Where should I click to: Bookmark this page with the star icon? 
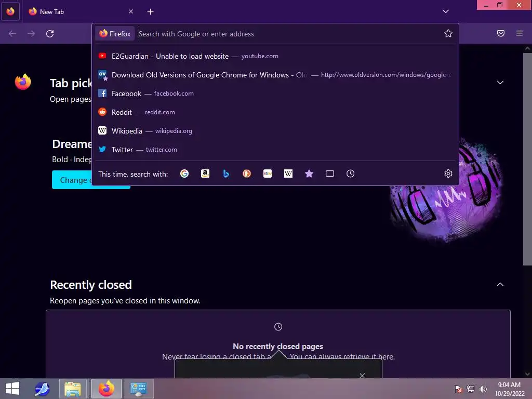click(448, 33)
